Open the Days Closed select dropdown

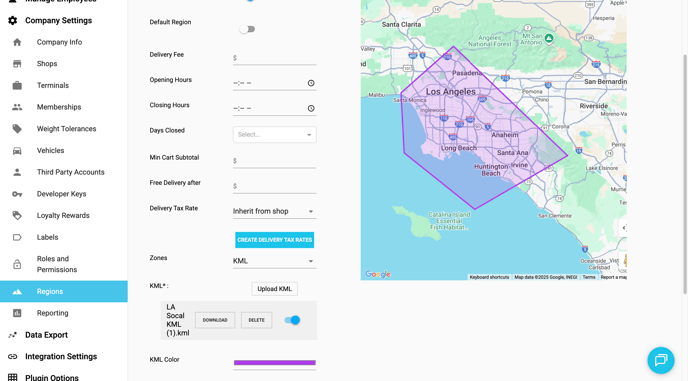coord(275,135)
